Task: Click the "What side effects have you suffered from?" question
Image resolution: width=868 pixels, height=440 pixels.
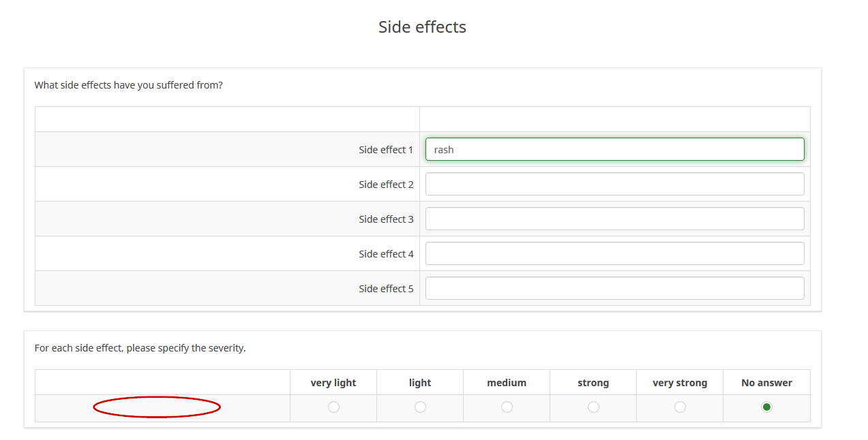Action: click(x=129, y=86)
